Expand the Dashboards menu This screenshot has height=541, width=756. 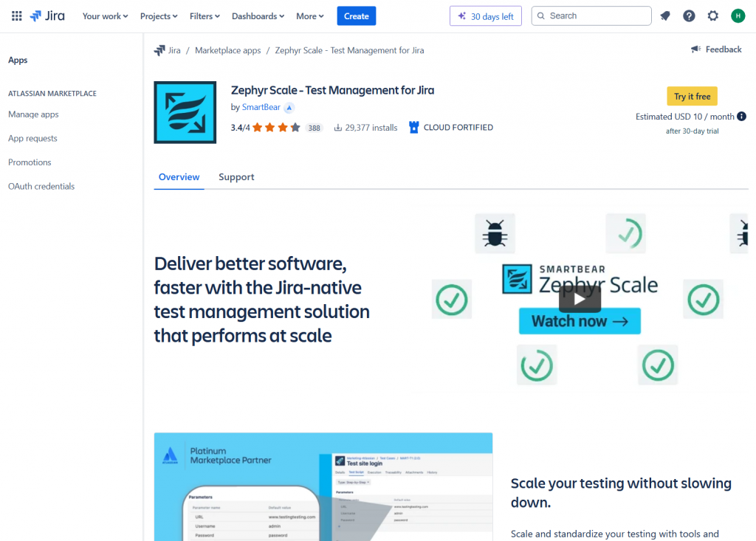click(x=258, y=16)
